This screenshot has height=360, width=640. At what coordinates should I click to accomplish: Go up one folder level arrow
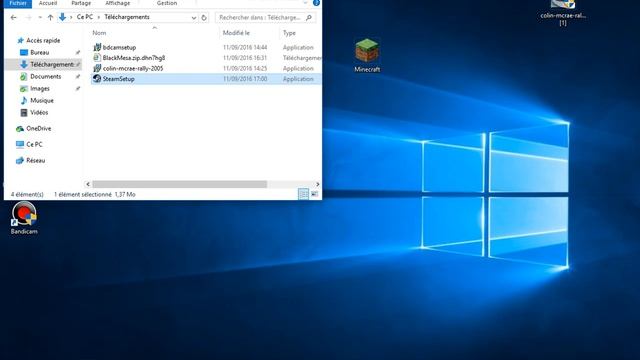pos(50,18)
